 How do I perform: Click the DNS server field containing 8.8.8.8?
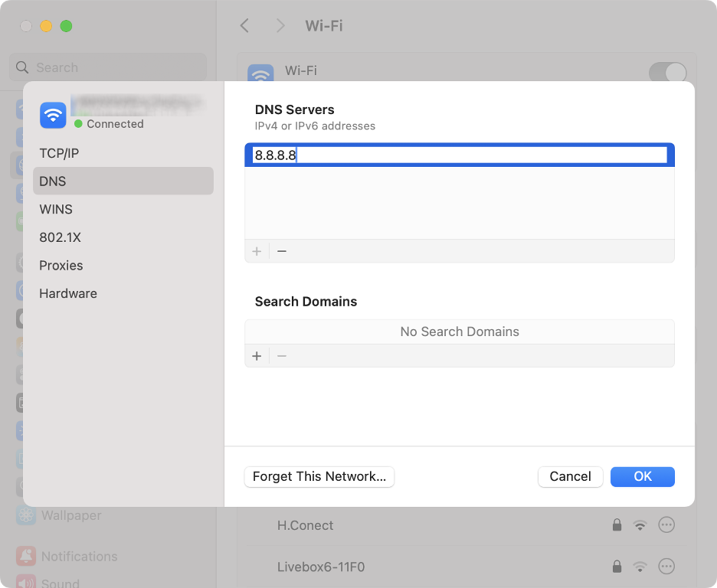click(460, 155)
